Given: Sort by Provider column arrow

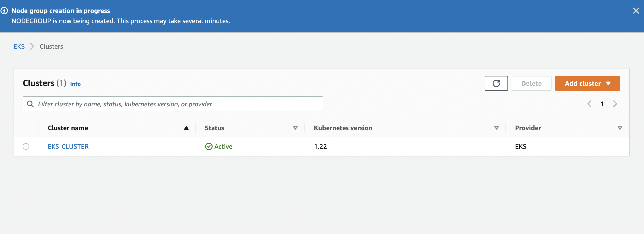Looking at the screenshot, I should click(620, 128).
